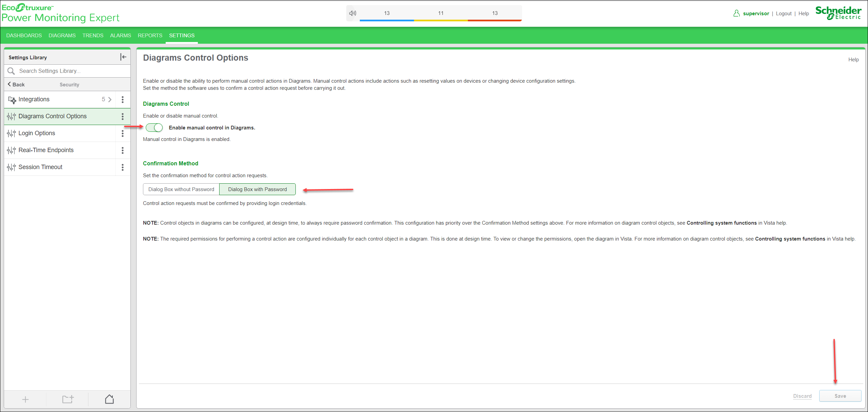This screenshot has height=412, width=868.
Task: Open the Session Timeout three-dot menu
Action: point(123,167)
